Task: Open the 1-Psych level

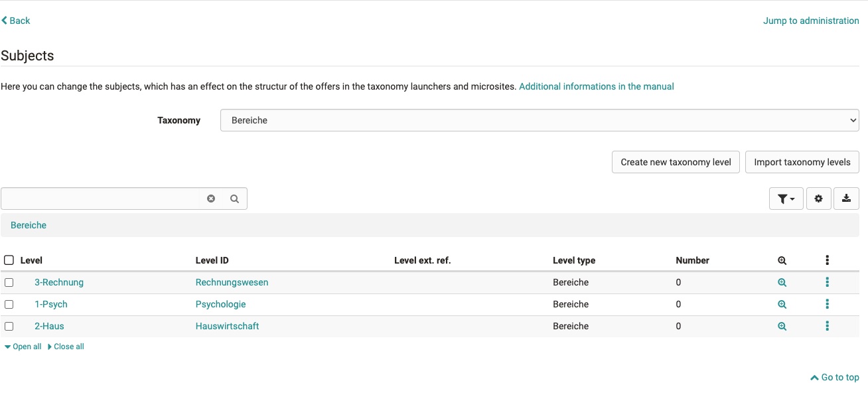Action: pos(51,304)
